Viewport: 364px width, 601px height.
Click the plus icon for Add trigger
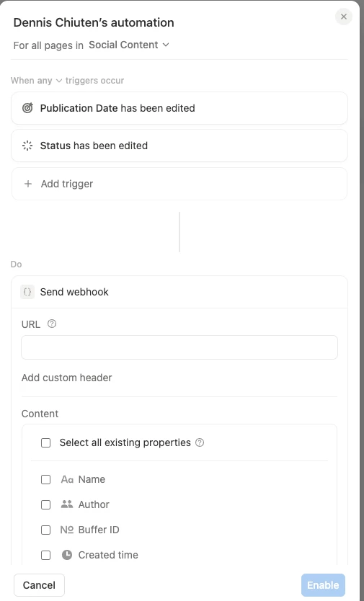tap(28, 184)
